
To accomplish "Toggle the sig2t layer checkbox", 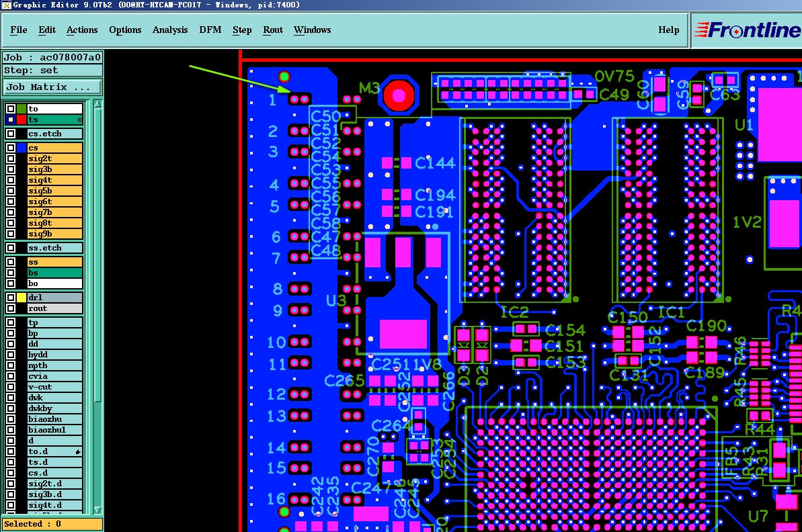I will pos(11,159).
